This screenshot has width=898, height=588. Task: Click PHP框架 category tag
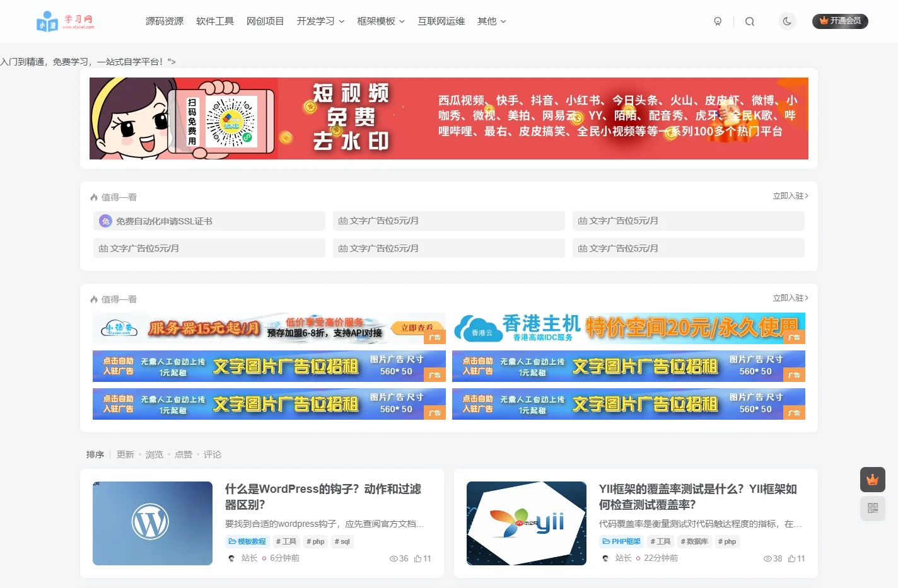pos(622,541)
